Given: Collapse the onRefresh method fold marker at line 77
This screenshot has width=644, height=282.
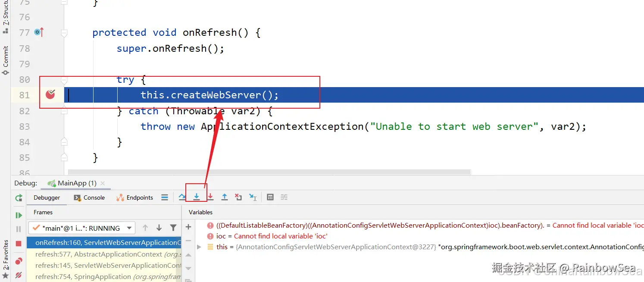Looking at the screenshot, I should (64, 33).
